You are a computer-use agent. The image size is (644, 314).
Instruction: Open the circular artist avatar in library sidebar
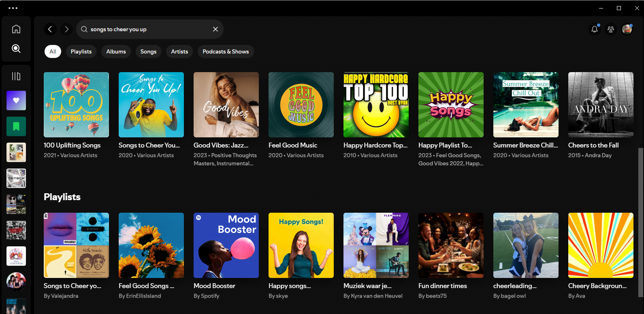(16, 282)
